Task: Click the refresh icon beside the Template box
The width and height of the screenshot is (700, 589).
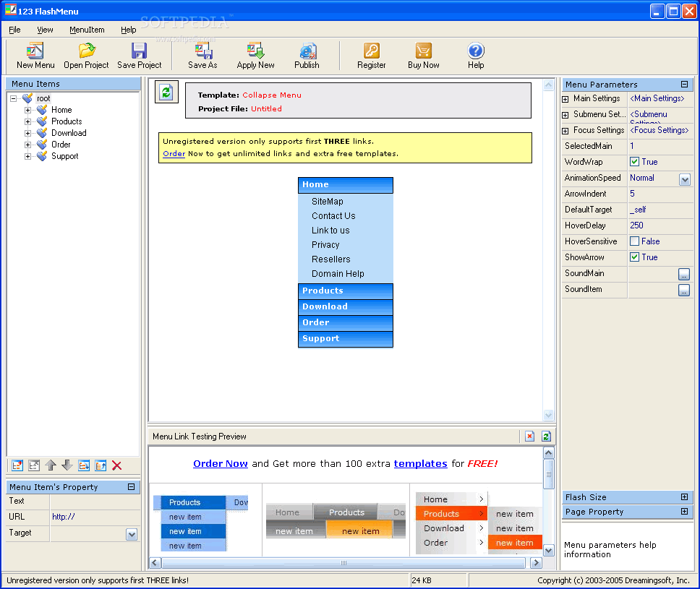Action: [x=166, y=92]
